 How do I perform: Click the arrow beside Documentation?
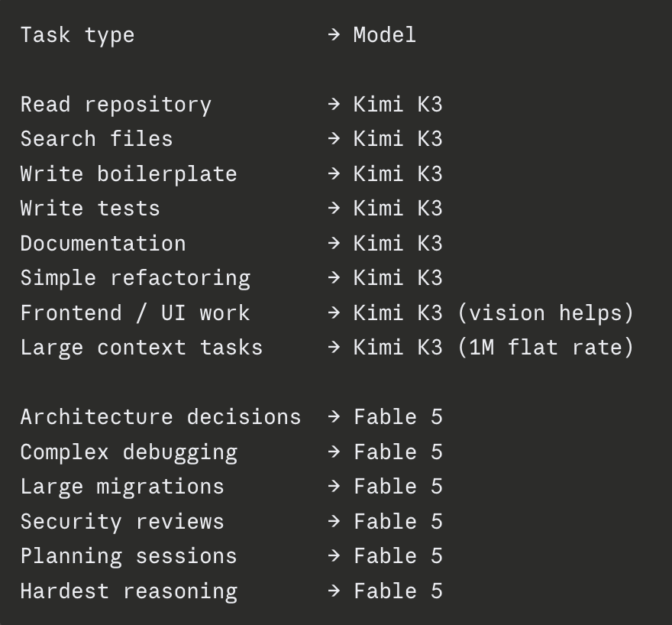pos(334,243)
